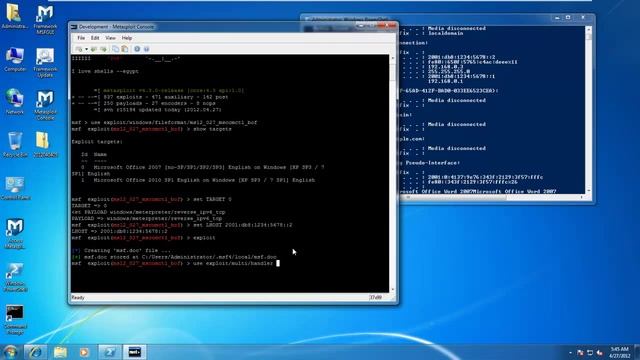Click the Ready status bar text
This screenshot has height=360, width=640.
[x=78, y=298]
